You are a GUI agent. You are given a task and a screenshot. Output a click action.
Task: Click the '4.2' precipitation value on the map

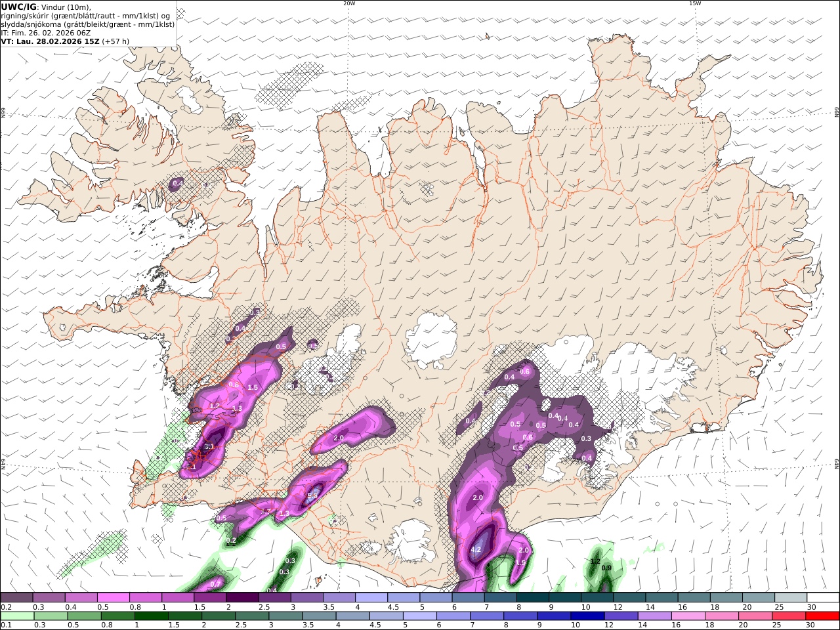(476, 550)
